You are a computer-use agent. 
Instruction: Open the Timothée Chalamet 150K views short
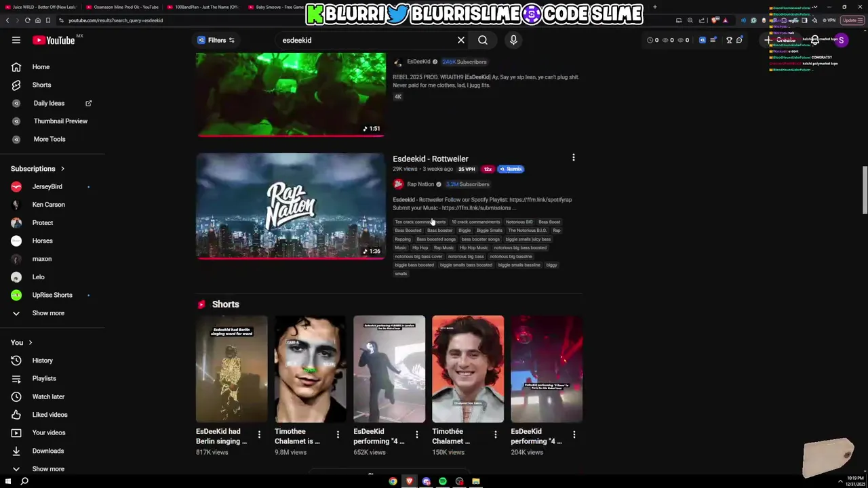[x=468, y=369]
